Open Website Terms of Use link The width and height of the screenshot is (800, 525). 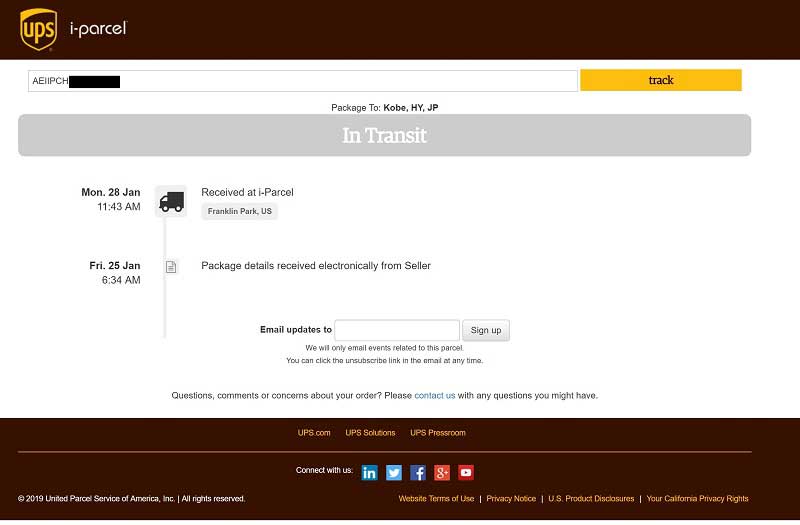coord(436,498)
